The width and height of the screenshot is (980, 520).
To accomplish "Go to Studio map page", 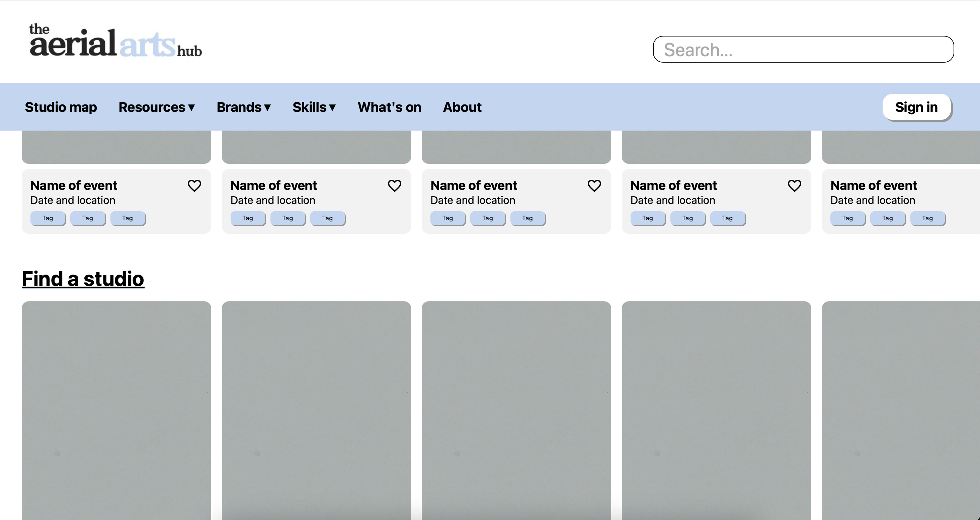I will 61,107.
